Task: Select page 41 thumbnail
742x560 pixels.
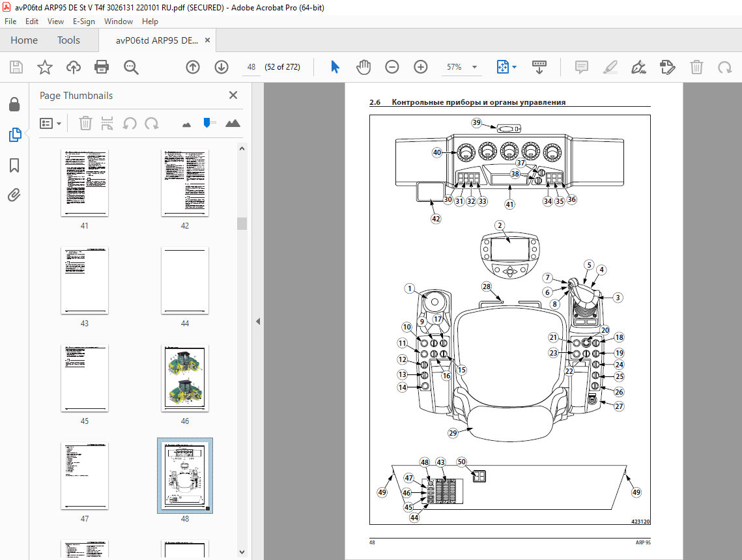Action: (85, 183)
